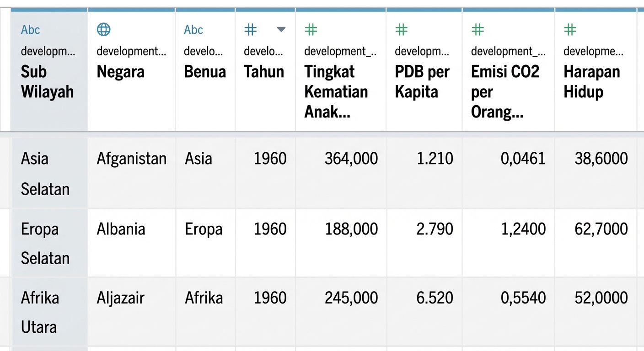Image resolution: width=644 pixels, height=351 pixels.
Task: Click the PDB per Kapita column header
Action: point(422,82)
